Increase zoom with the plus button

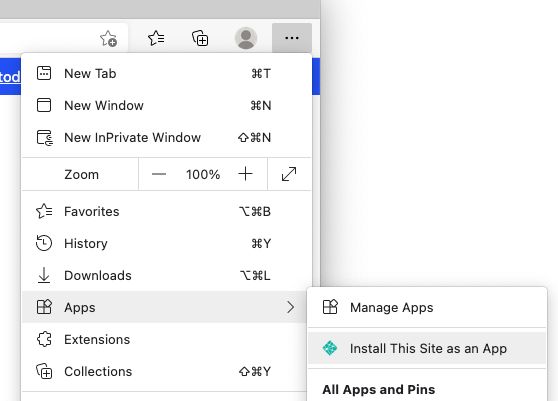(245, 174)
